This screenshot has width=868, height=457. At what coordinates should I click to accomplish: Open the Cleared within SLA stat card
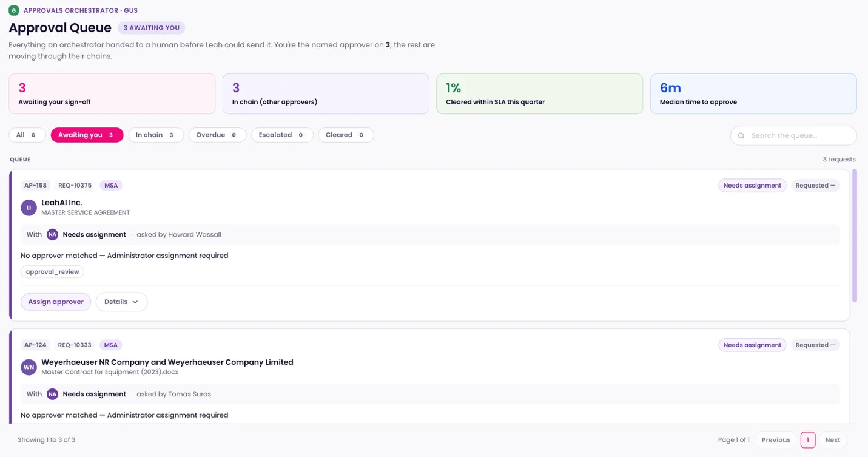tap(540, 93)
